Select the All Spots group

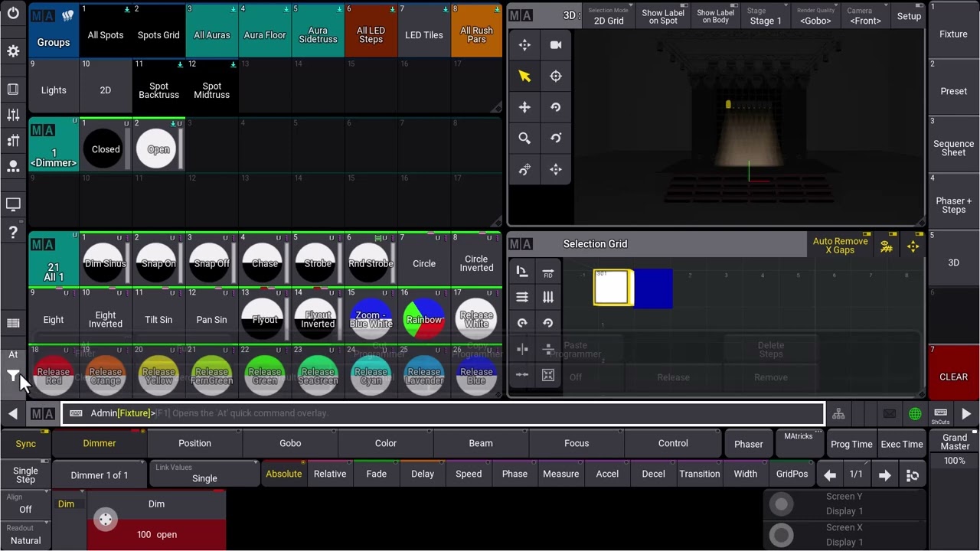[x=106, y=31]
